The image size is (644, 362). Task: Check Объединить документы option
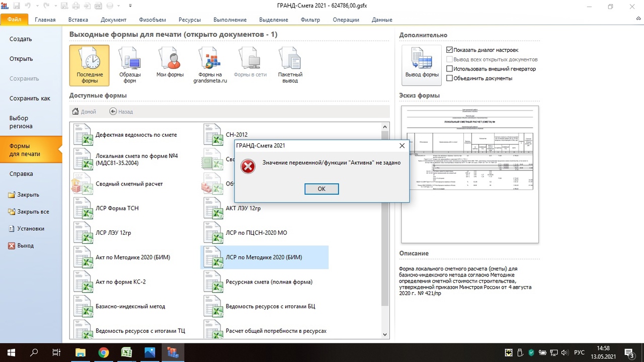tap(450, 78)
